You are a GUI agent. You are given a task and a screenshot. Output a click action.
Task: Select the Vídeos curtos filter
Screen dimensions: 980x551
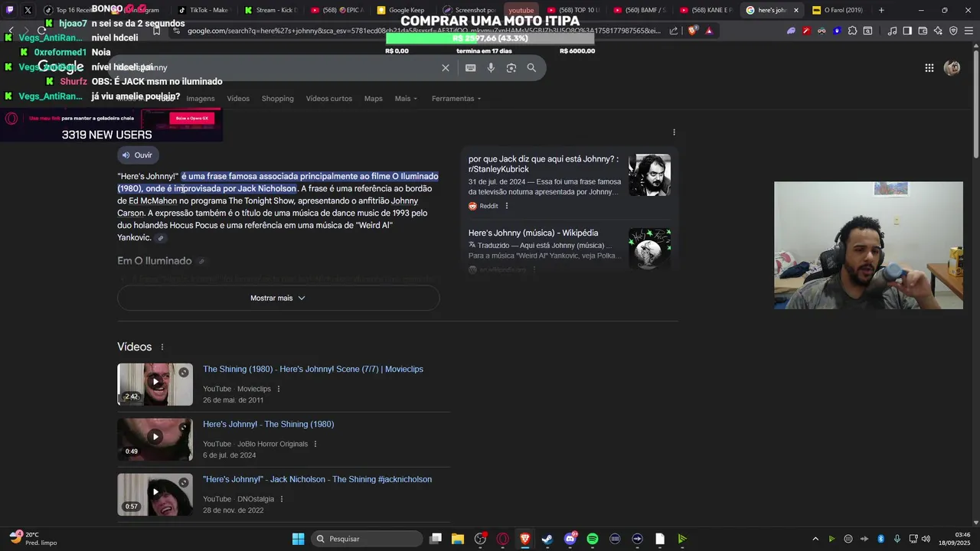click(x=329, y=99)
